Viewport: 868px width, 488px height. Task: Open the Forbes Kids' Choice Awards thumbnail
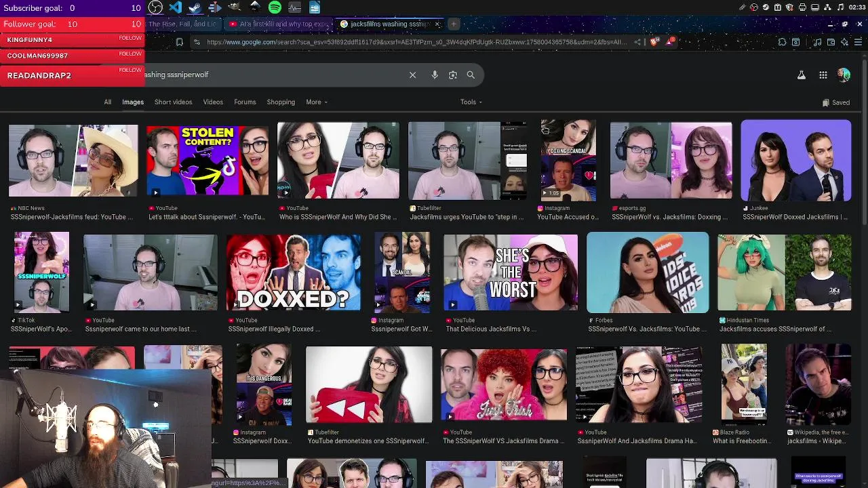click(648, 272)
